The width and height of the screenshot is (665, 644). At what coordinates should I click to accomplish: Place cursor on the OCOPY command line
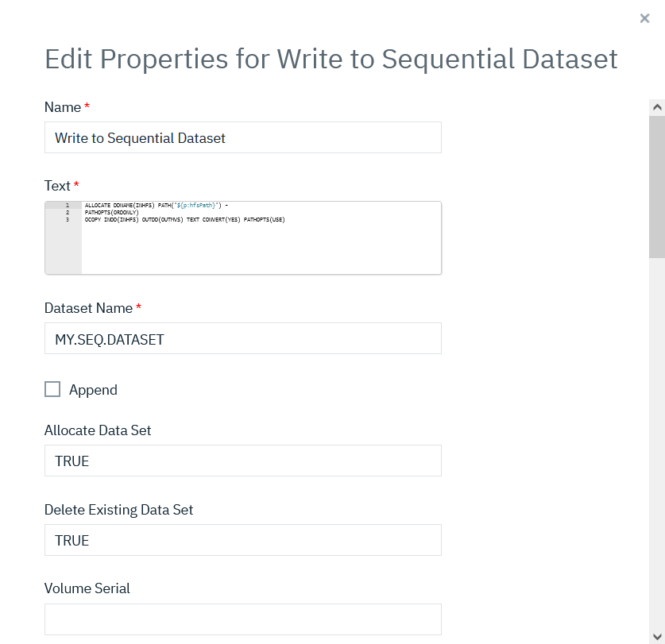184,220
